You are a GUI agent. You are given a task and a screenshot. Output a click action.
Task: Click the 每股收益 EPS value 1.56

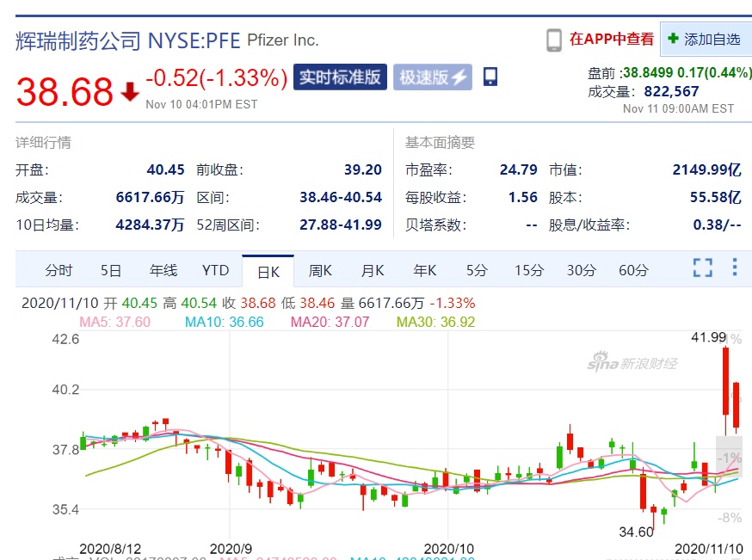pos(523,197)
